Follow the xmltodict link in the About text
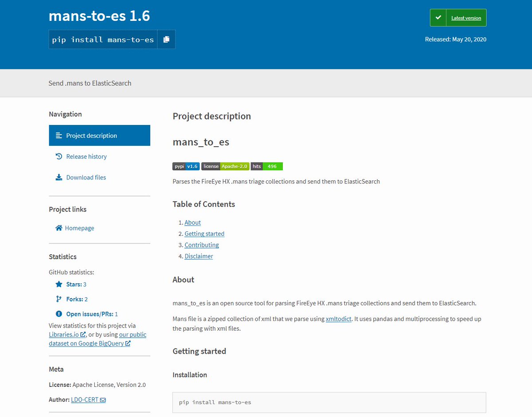Viewport: 532px width, 417px height. [x=338, y=319]
